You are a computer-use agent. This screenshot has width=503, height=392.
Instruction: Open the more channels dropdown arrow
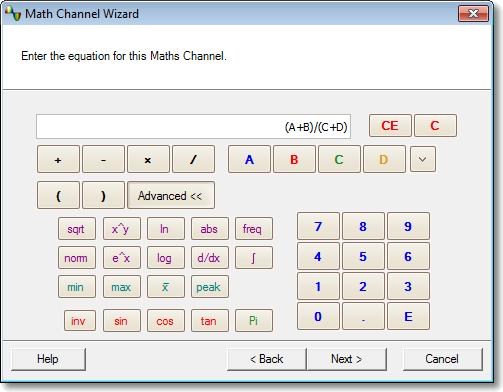pos(423,159)
